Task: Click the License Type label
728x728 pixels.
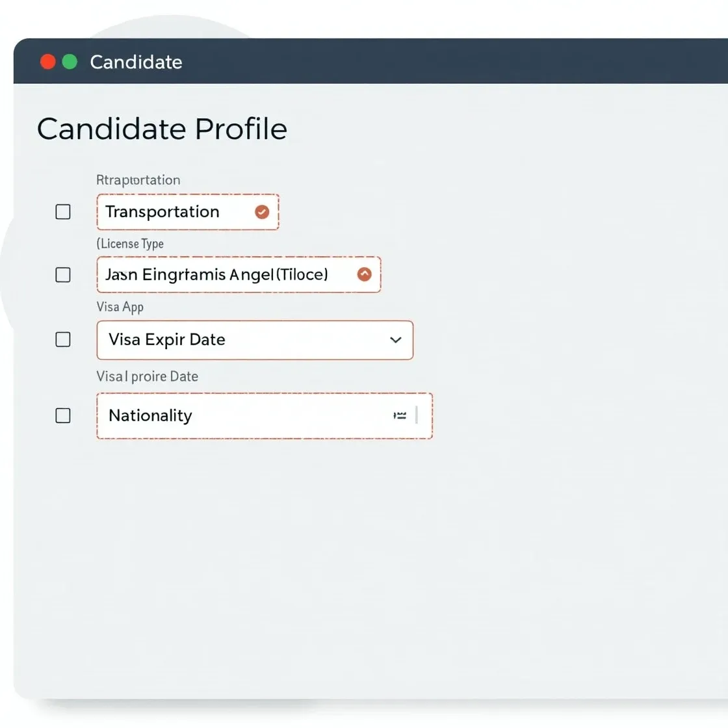Action: pos(130,244)
